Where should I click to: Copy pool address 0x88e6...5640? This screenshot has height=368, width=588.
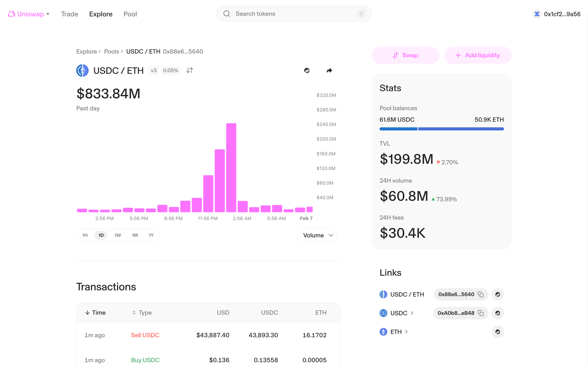[x=481, y=294]
